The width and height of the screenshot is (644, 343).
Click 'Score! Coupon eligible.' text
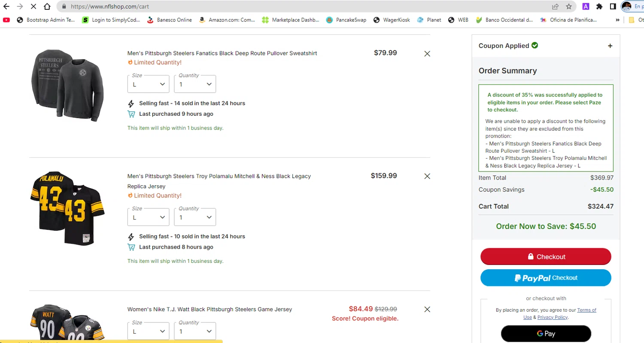coord(365,319)
